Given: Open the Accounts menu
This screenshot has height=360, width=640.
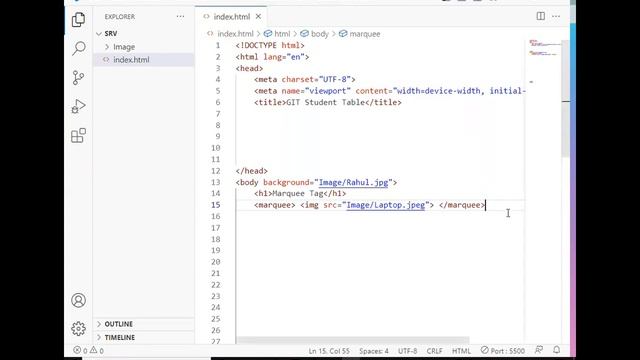Looking at the screenshot, I should click(x=78, y=300).
